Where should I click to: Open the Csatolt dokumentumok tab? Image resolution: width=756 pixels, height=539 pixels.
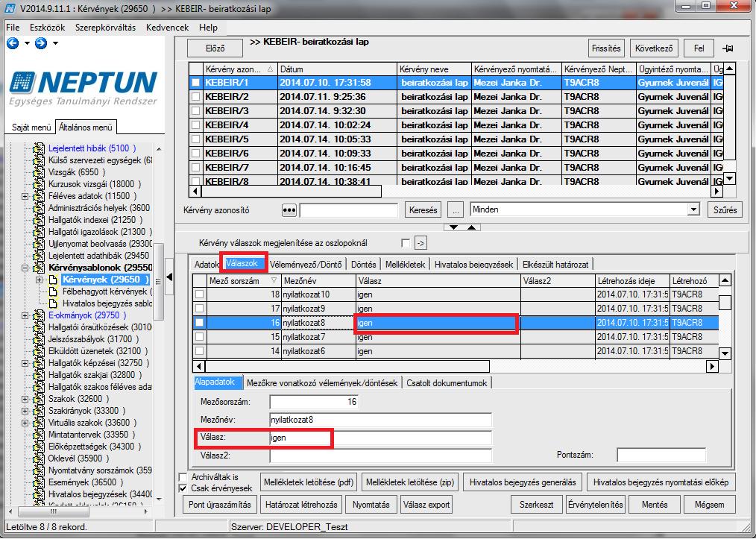click(447, 383)
